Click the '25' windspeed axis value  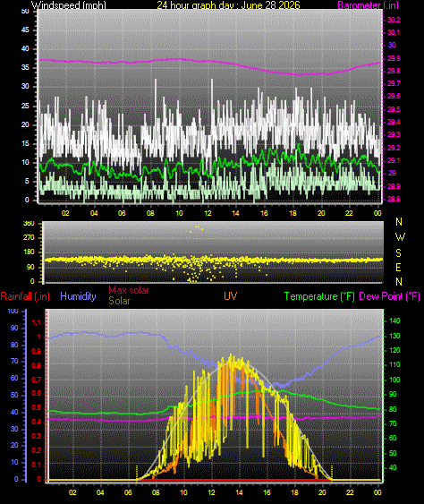click(25, 106)
